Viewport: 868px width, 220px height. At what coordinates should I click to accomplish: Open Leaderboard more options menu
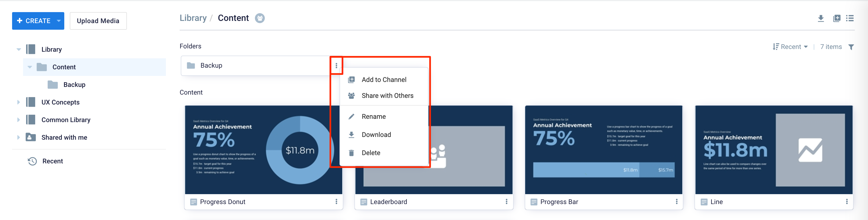(507, 202)
